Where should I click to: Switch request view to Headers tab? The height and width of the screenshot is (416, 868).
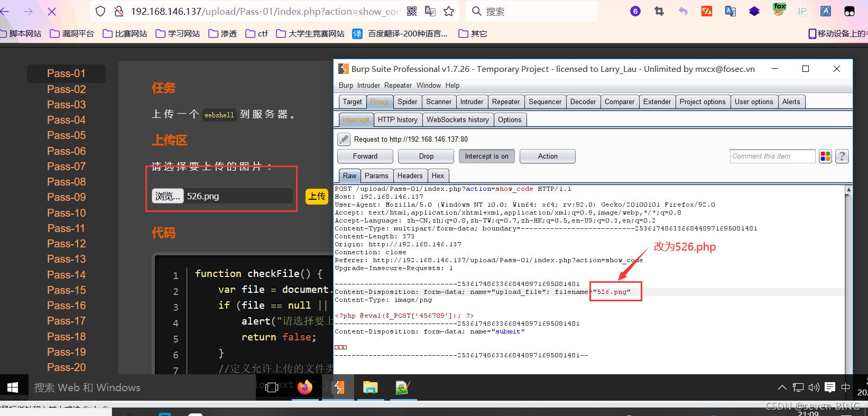point(410,175)
